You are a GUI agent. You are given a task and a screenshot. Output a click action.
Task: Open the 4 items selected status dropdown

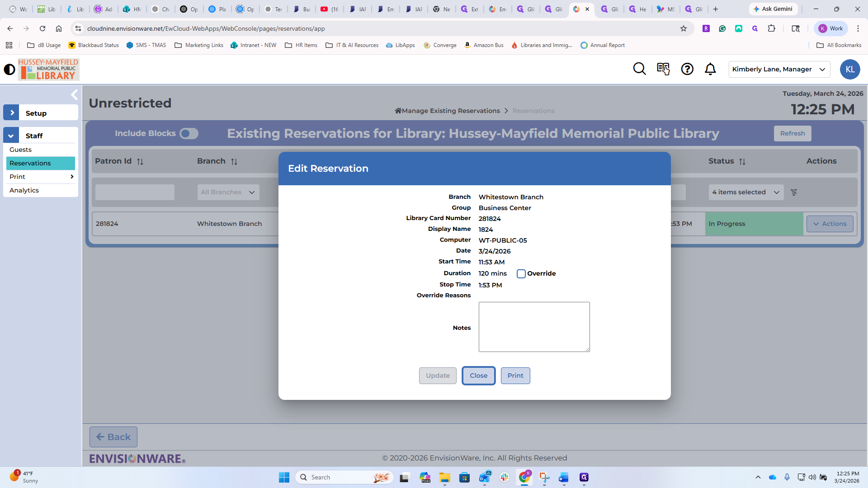pos(745,192)
